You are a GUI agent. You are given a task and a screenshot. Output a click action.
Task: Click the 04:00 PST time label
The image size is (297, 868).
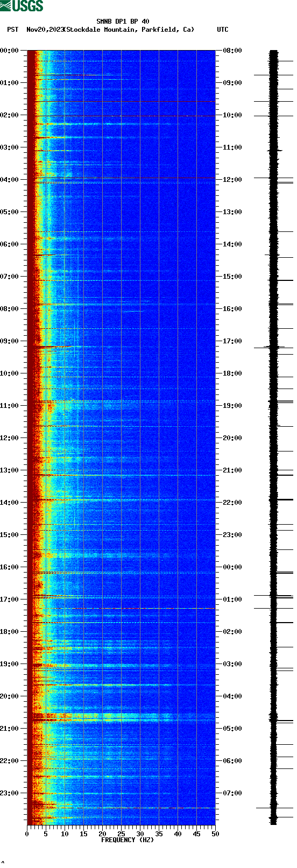point(9,180)
